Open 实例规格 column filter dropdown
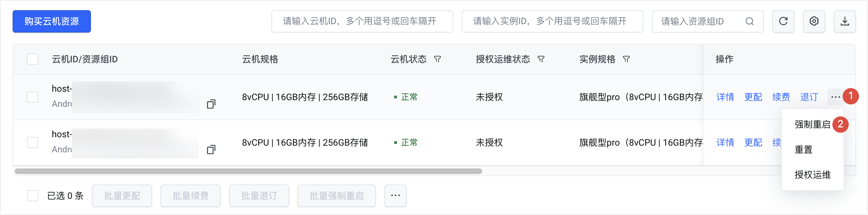The height and width of the screenshot is (215, 868). pyautogui.click(x=626, y=59)
